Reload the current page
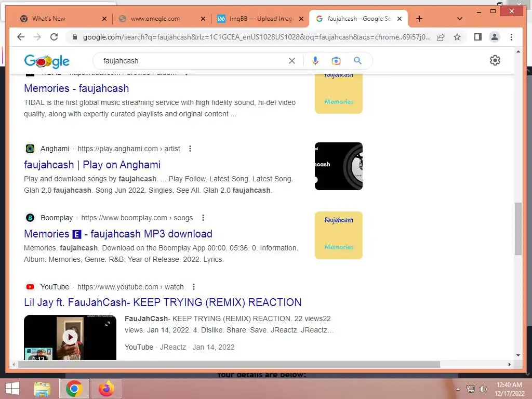The width and height of the screenshot is (532, 399). [x=54, y=37]
